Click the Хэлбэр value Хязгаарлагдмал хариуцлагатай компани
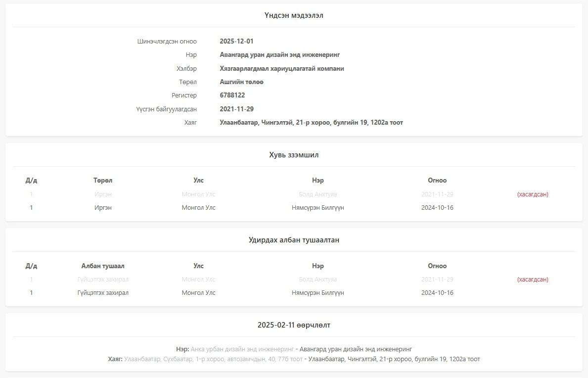Viewport: 588px width, 378px height. pyautogui.click(x=281, y=69)
